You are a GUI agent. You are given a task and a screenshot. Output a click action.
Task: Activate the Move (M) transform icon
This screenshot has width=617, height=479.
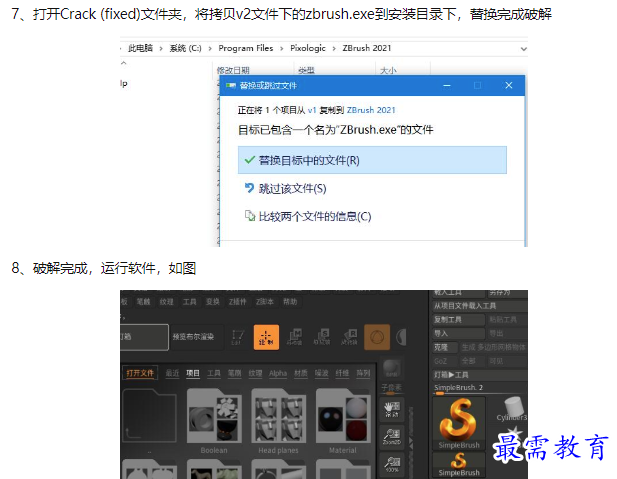(x=294, y=337)
